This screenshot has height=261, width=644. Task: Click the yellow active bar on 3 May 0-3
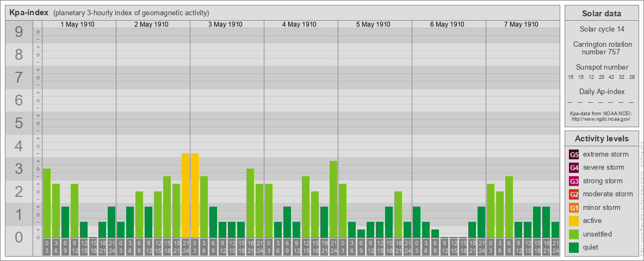[195, 195]
